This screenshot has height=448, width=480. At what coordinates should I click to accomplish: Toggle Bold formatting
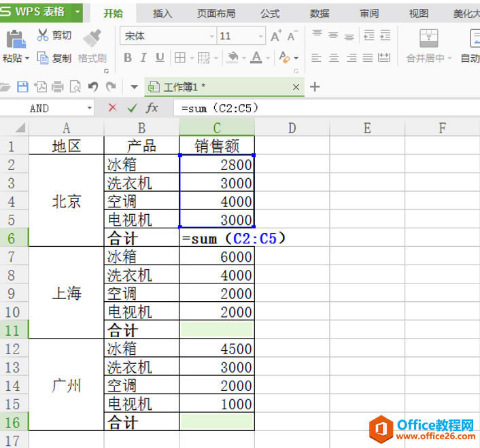coord(128,58)
